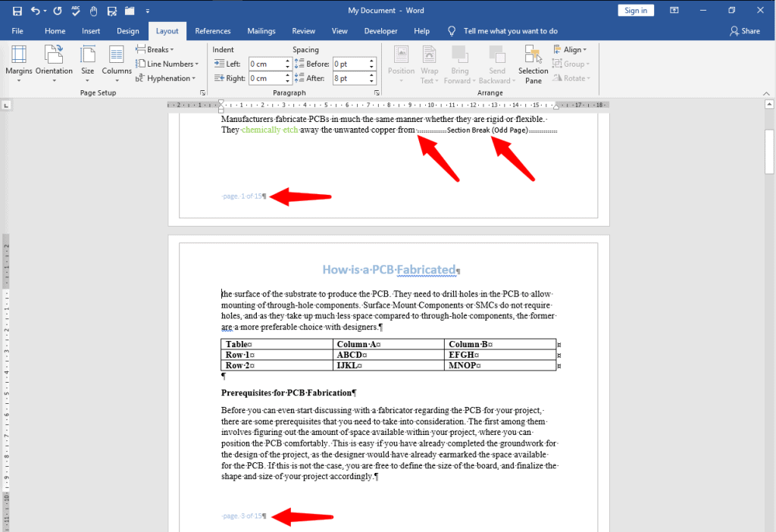Go to the References tab
Viewport: 776px width, 532px height.
[x=213, y=30]
